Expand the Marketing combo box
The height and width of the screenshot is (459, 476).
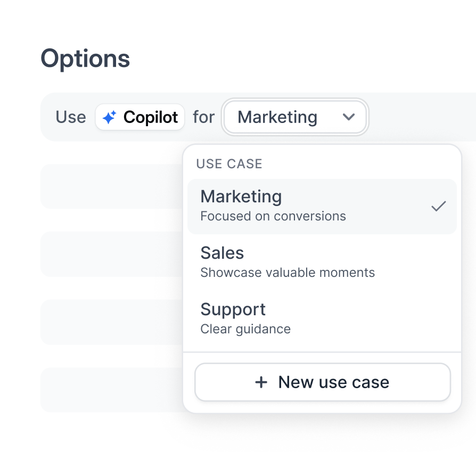tap(295, 117)
